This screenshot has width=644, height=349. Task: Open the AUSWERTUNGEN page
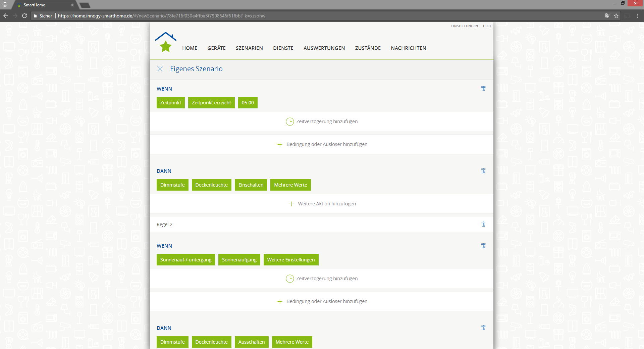click(324, 48)
